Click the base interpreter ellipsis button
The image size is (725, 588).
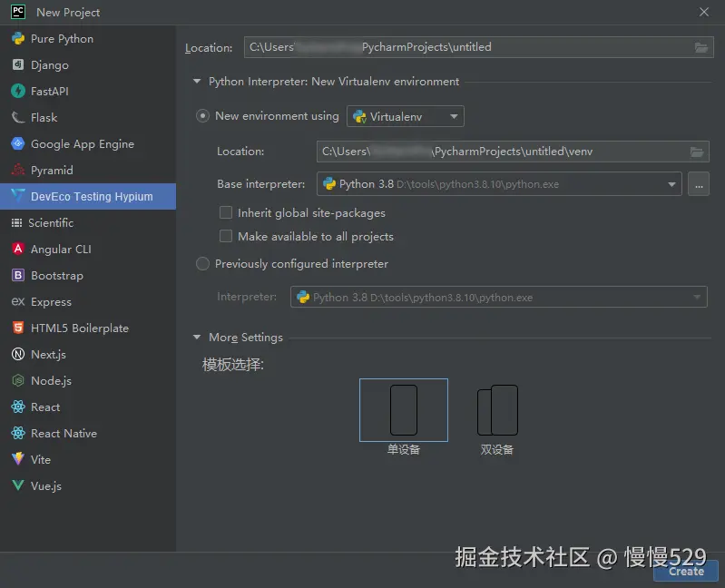coord(699,184)
